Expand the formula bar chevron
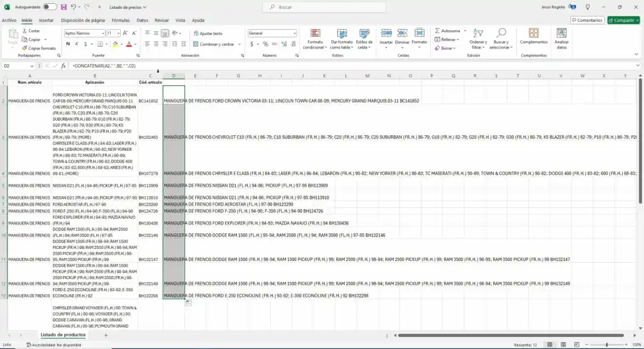Image resolution: width=644 pixels, height=349 pixels. [x=638, y=65]
